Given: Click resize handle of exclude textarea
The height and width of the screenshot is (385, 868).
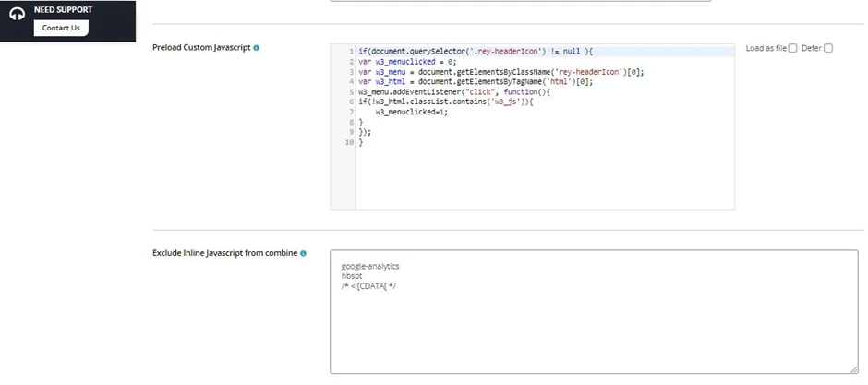Looking at the screenshot, I should click(854, 369).
